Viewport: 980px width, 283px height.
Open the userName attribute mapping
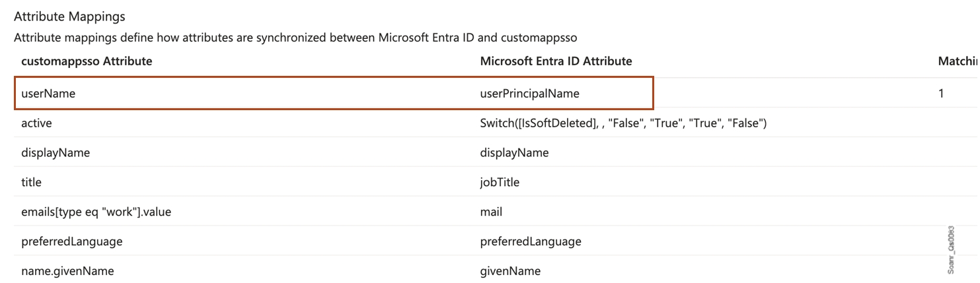coord(48,94)
